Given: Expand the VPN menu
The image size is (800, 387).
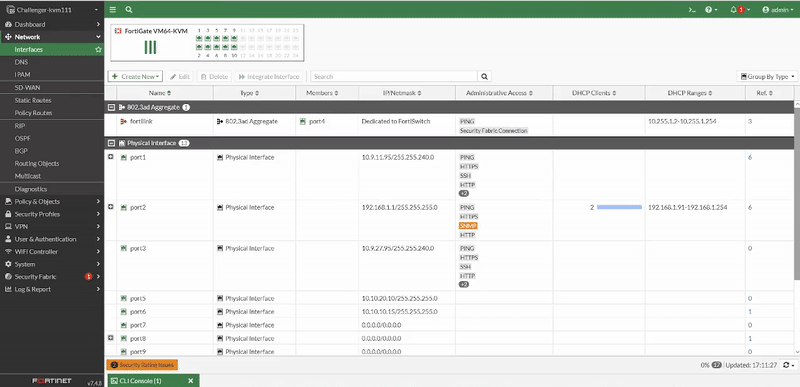Looking at the screenshot, I should point(52,226).
